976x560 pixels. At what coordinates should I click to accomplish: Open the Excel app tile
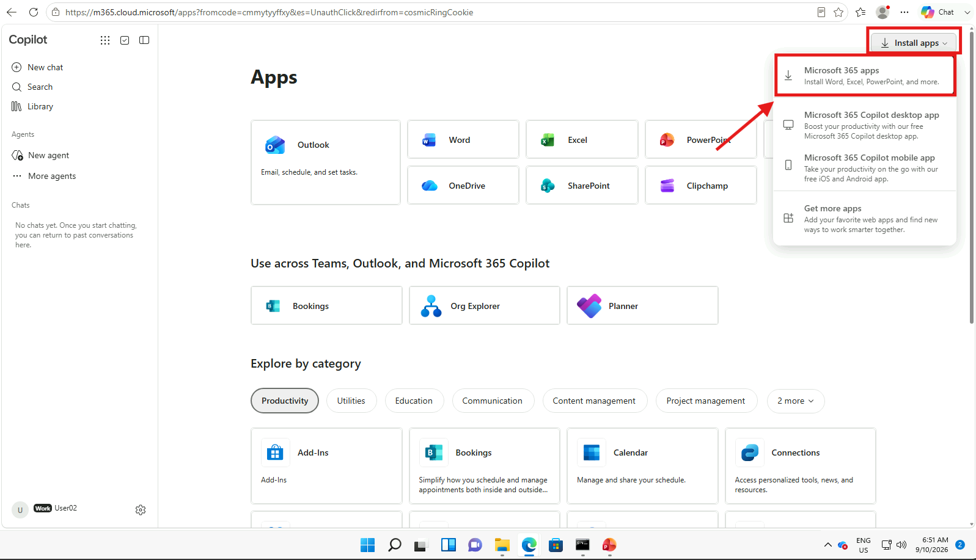582,140
